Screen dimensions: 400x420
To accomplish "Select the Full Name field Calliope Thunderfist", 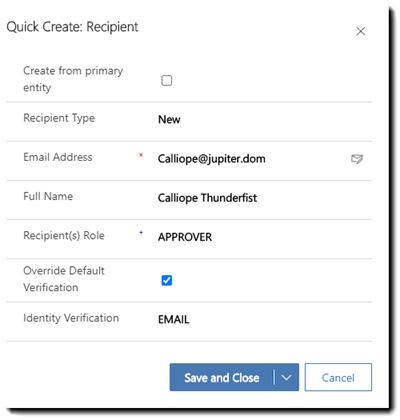I will [260, 198].
